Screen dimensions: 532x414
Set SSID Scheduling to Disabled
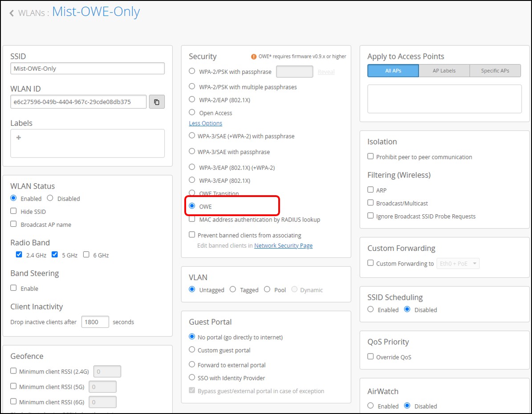coord(407,309)
